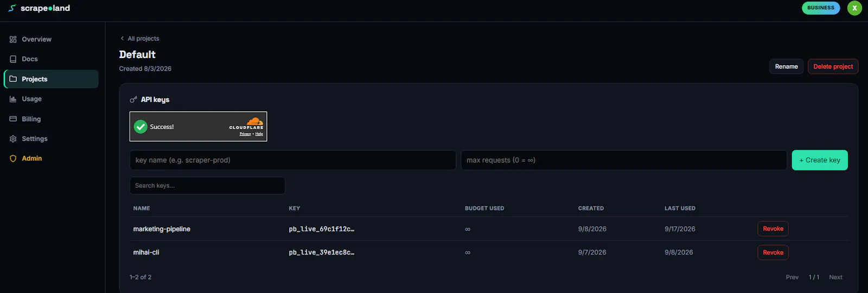868x293 pixels.
Task: Click the back chevron beside All projects
Action: point(122,39)
